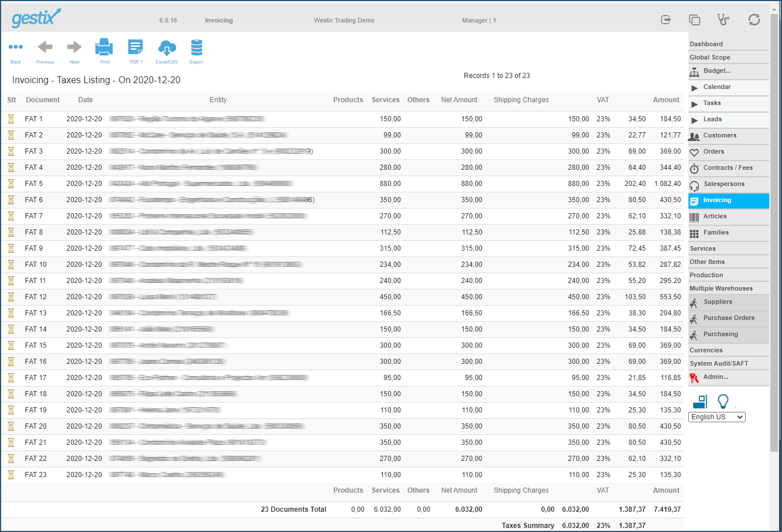Open Customers in the sidebar menu
This screenshot has height=532, width=782.
[x=729, y=136]
